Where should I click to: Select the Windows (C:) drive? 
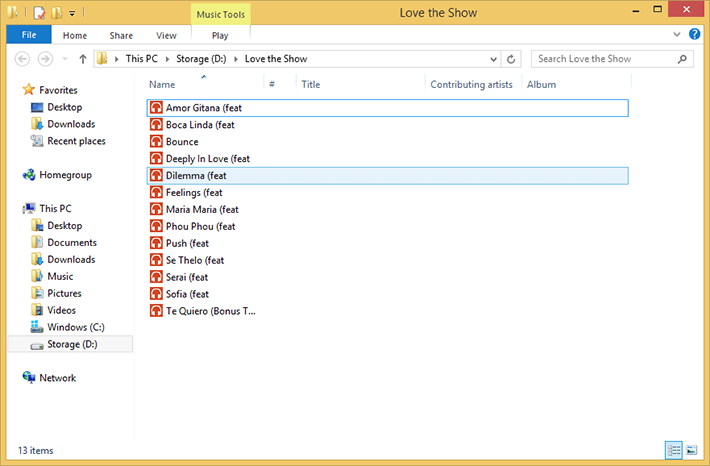pyautogui.click(x=76, y=327)
